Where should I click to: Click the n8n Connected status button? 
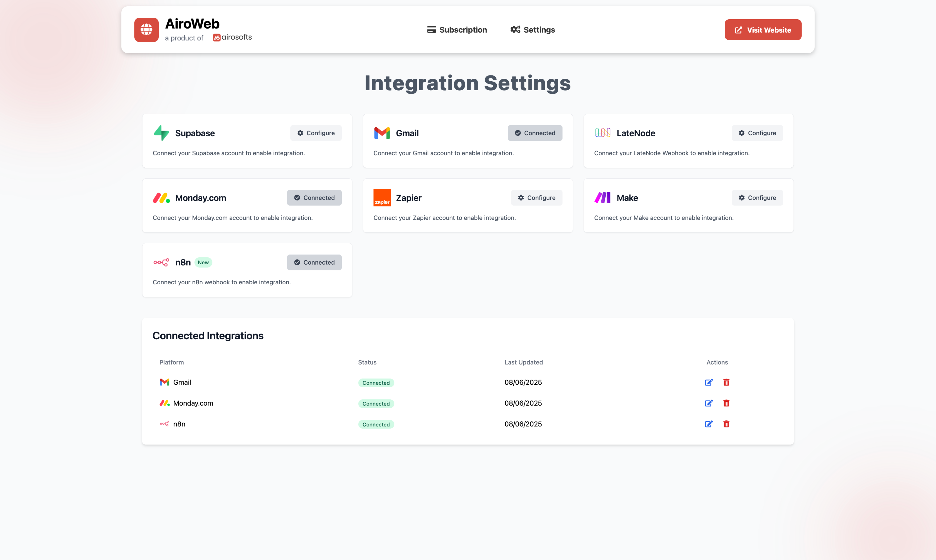(x=314, y=262)
